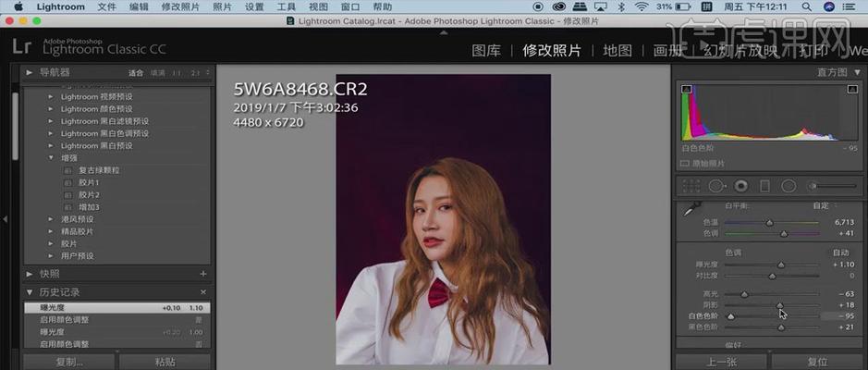Image resolution: width=868 pixels, height=370 pixels.
Task: Open macOS Spotlight search icon
Action: pyautogui.click(x=808, y=6)
